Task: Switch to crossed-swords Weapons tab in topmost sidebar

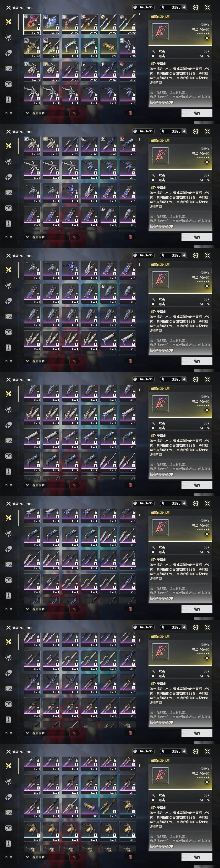Action: click(x=9, y=22)
